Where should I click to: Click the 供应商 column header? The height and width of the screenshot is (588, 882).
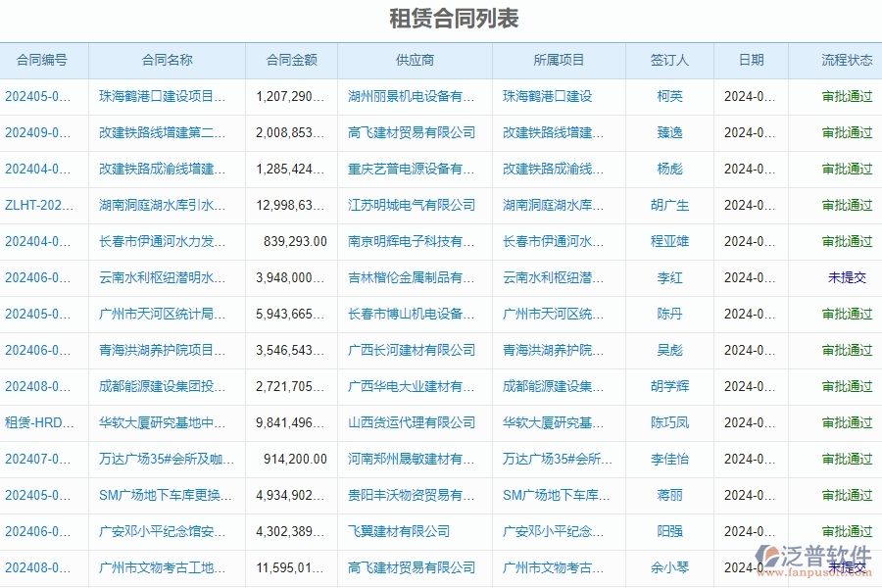click(416, 60)
